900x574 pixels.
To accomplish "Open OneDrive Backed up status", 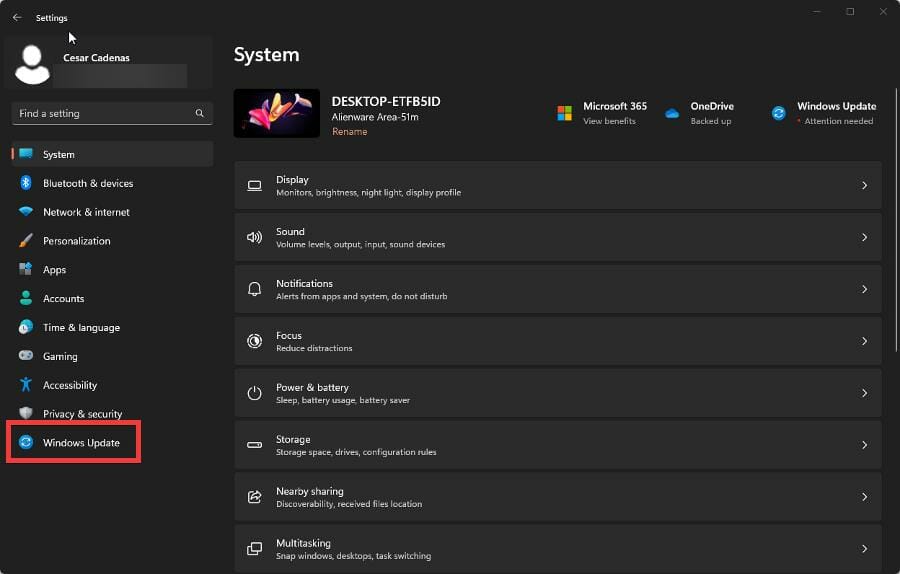I will 711,121.
